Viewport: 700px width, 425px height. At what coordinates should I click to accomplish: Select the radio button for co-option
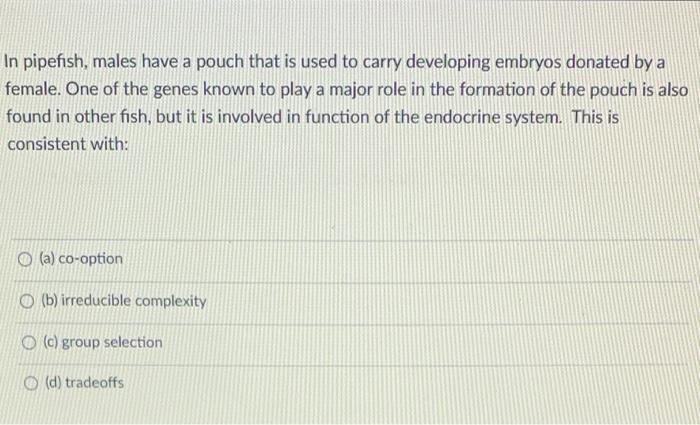25,259
